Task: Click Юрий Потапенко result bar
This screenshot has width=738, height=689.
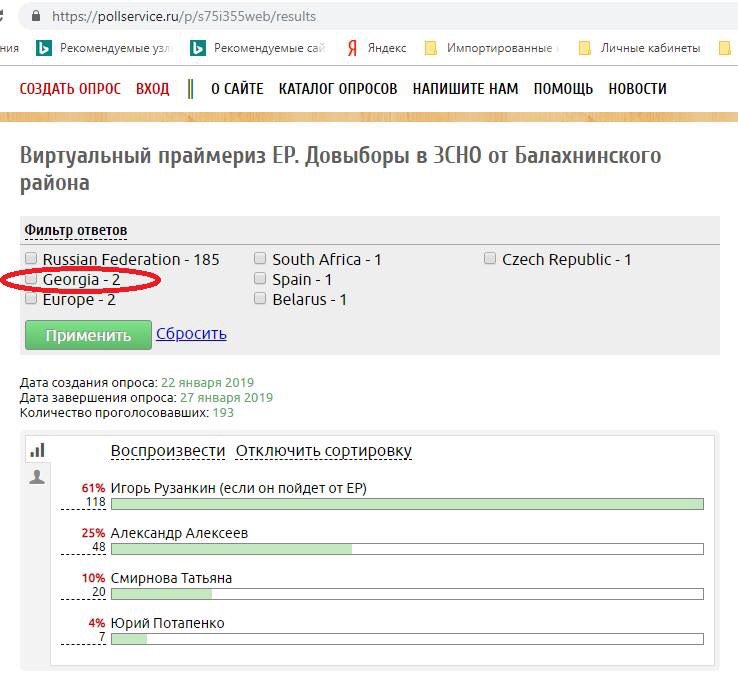Action: point(407,639)
